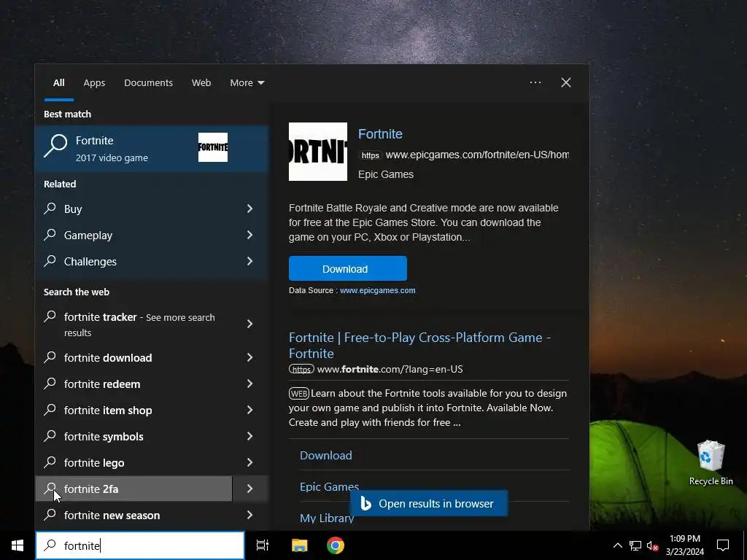The width and height of the screenshot is (747, 560).
Task: Open the Windows Start menu icon
Action: point(18,545)
